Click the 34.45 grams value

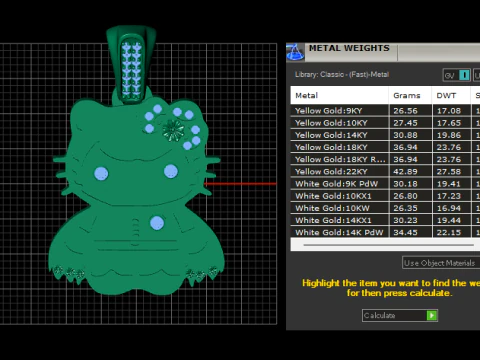tap(405, 232)
